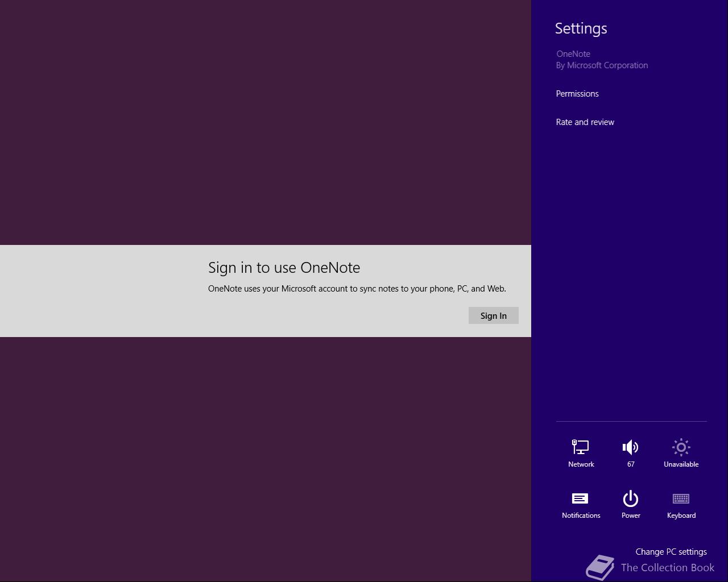
Task: Click the 'OneNote' app name in Settings
Action: click(x=573, y=54)
